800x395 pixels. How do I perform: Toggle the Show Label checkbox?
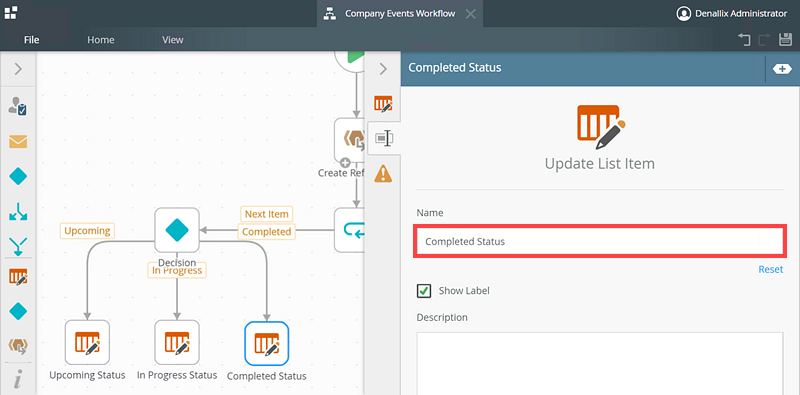click(423, 291)
